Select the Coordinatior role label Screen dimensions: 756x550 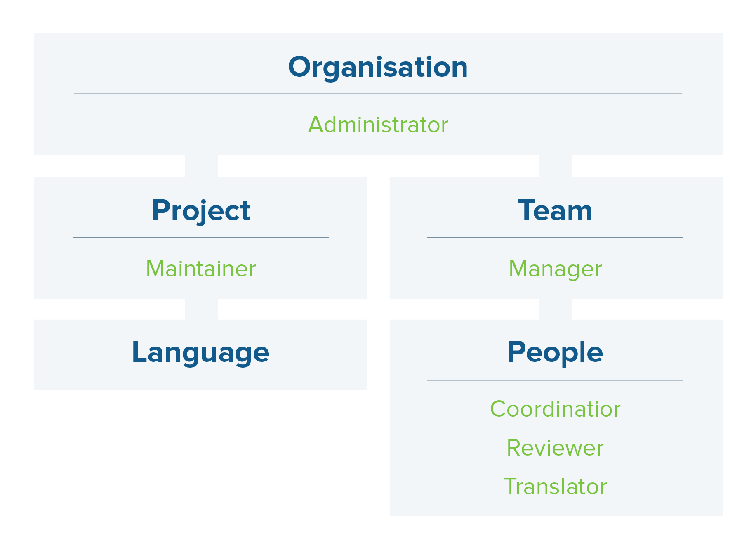[555, 409]
